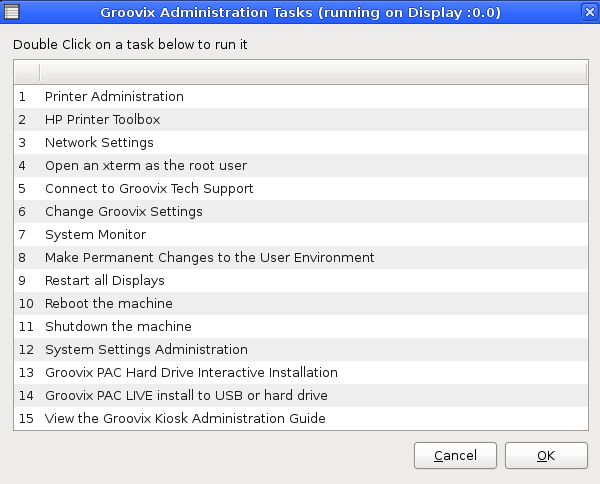This screenshot has height=484, width=600.
Task: Click the wide blank column header of the list
Action: [x=312, y=73]
